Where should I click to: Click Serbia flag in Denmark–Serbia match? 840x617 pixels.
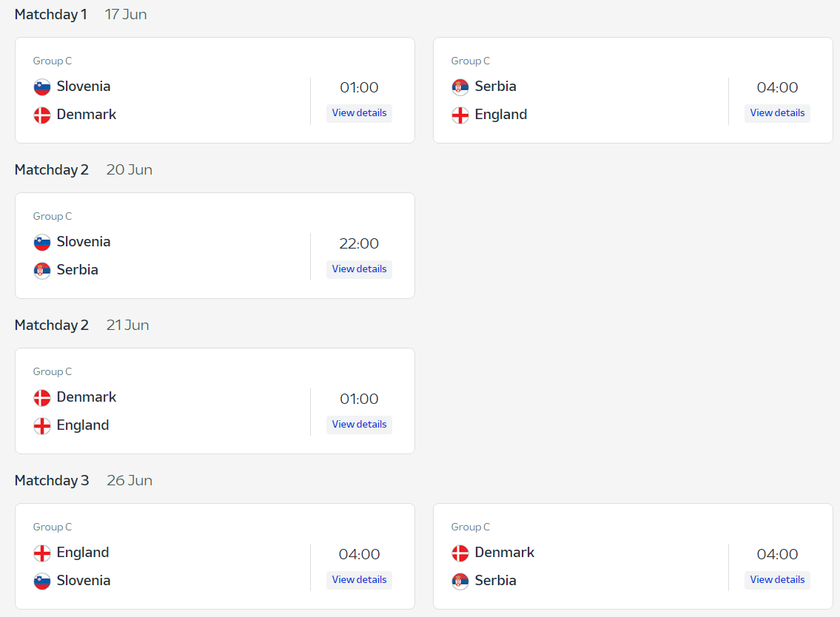coord(460,581)
